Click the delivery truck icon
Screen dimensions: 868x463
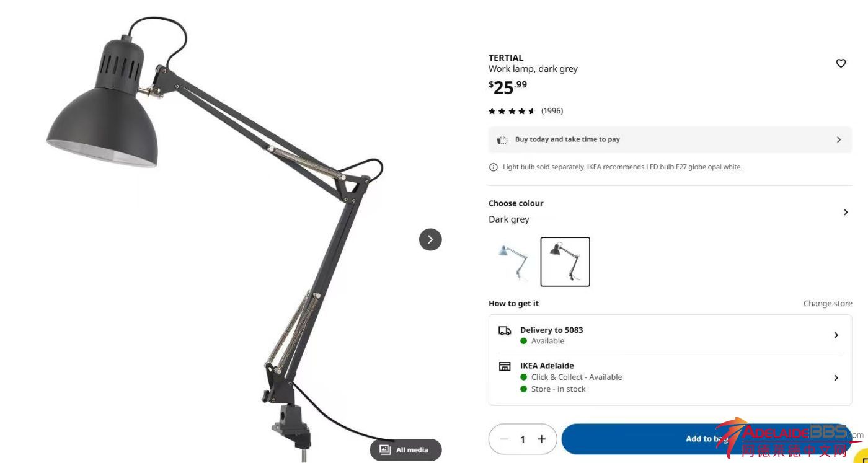[505, 331]
